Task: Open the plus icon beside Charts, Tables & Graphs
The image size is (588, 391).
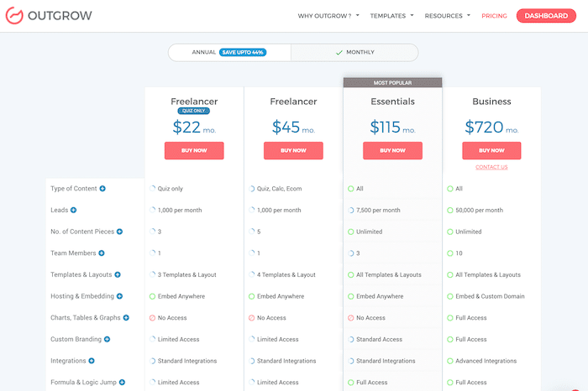Action: coord(126,318)
